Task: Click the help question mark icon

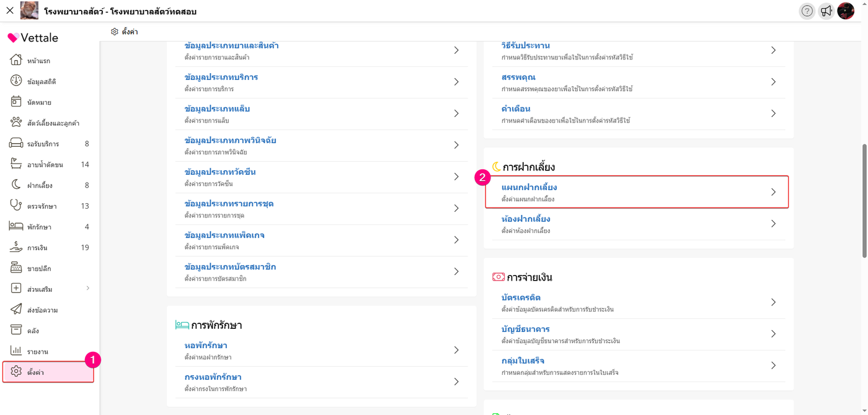Action: (807, 11)
